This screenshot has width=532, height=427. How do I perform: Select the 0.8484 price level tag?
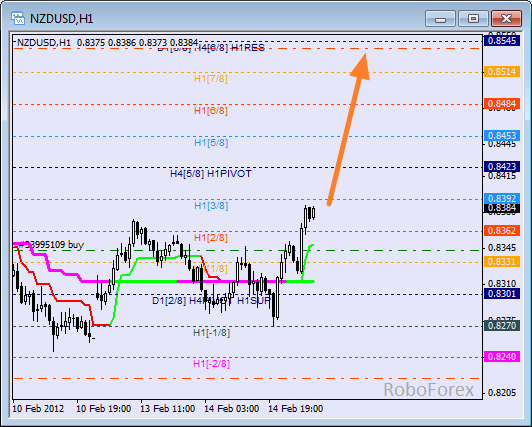click(x=502, y=103)
